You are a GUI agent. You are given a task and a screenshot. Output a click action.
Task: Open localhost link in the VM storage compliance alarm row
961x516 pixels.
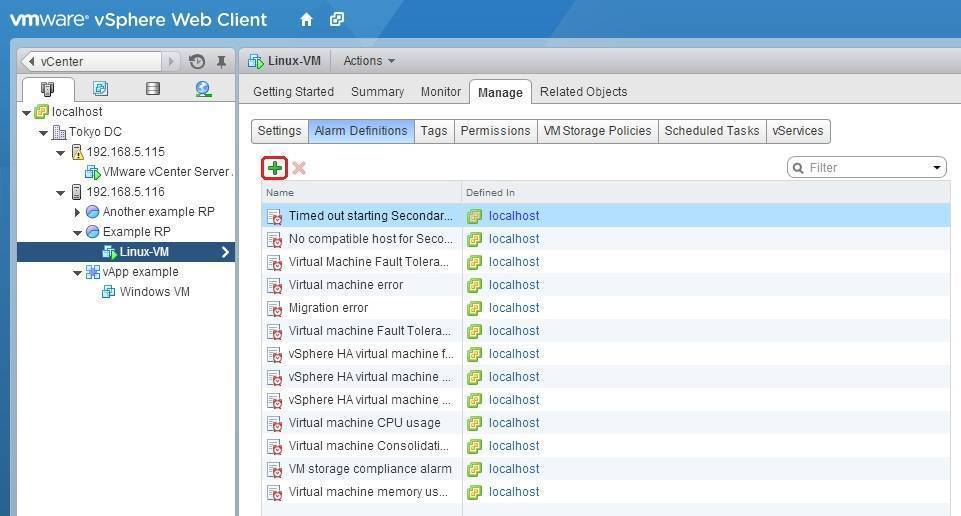click(514, 469)
